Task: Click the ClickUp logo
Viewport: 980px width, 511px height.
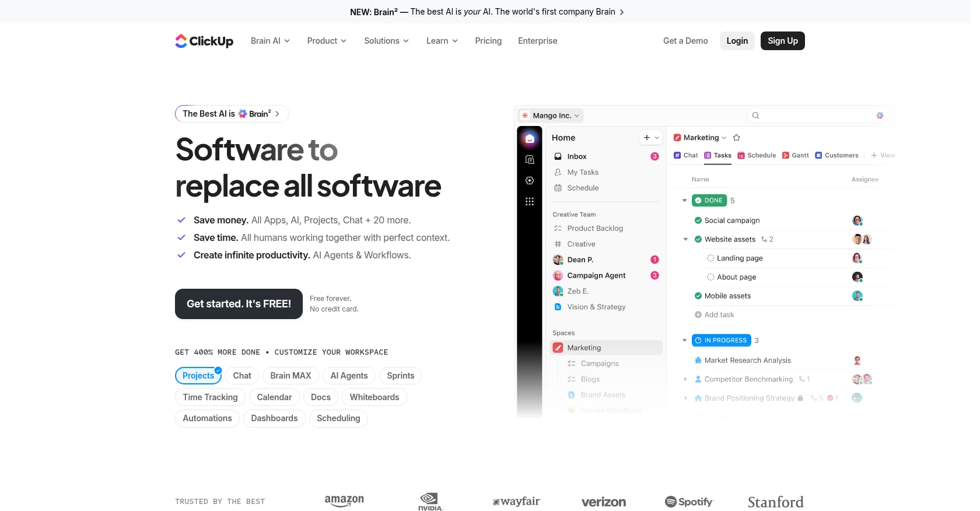Action: [x=204, y=41]
